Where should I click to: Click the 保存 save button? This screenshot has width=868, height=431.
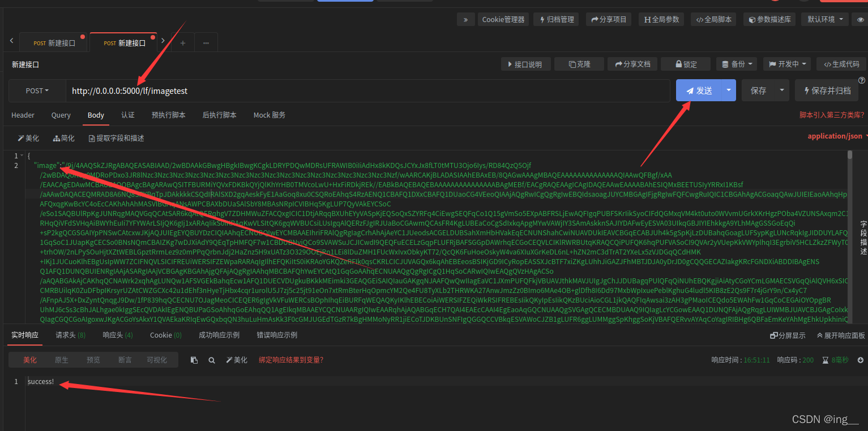pos(758,90)
